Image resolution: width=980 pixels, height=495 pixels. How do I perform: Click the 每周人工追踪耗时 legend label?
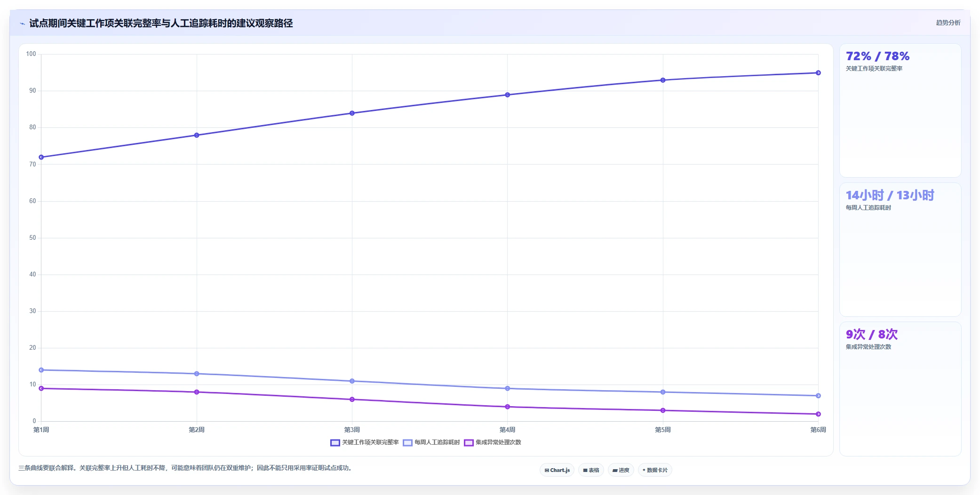[x=437, y=442]
